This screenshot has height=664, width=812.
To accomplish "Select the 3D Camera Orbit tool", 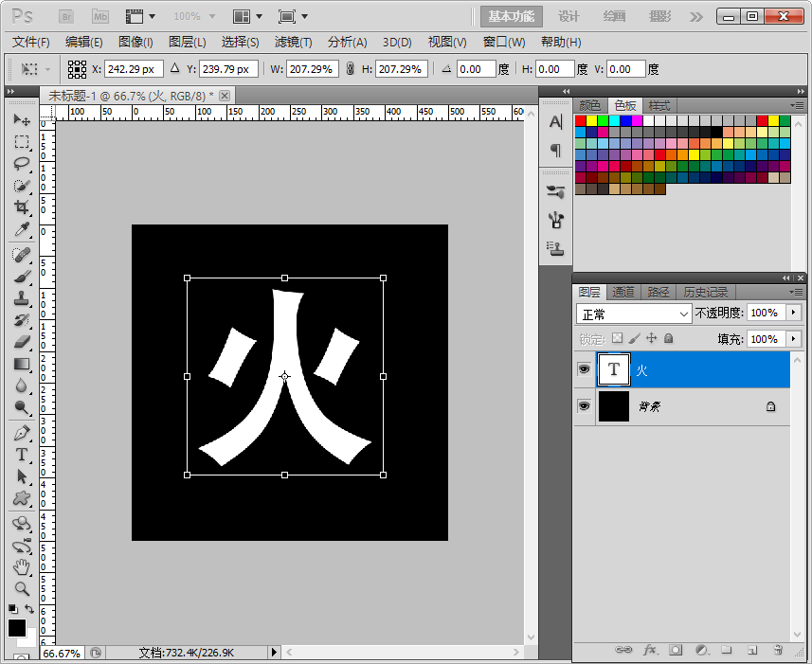I will (21, 546).
